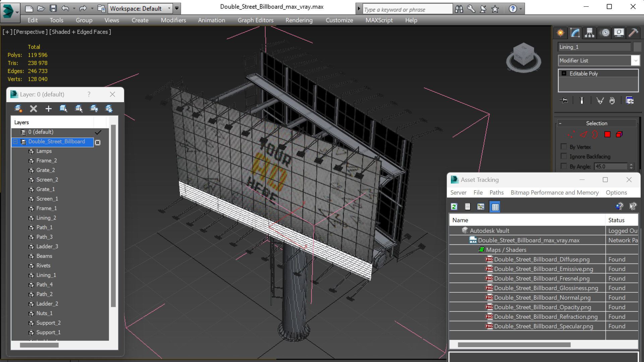Delete layer with the X icon
Image resolution: width=644 pixels, height=362 pixels.
(33, 108)
